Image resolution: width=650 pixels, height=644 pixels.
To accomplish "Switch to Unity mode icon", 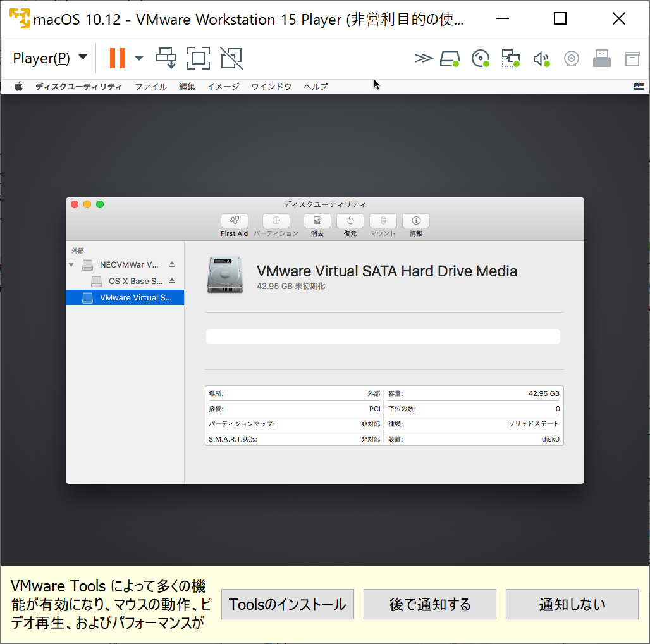I will pos(231,58).
